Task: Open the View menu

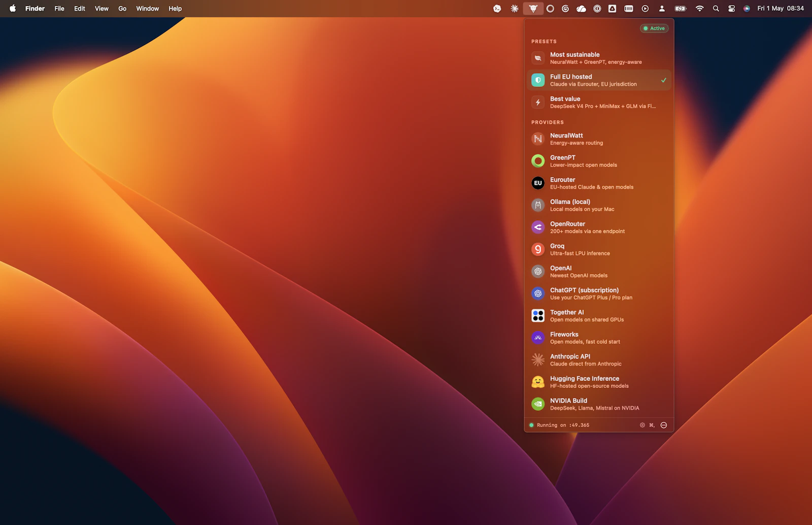Action: (x=101, y=9)
